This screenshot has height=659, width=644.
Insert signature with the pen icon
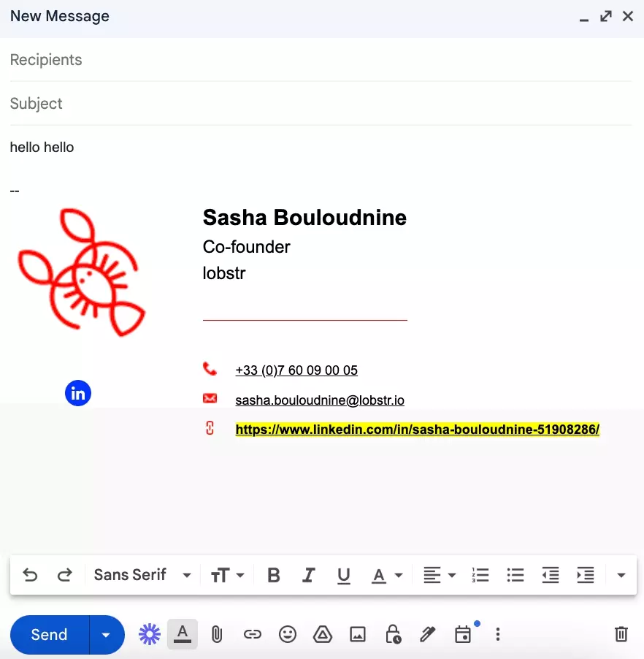[x=428, y=634]
